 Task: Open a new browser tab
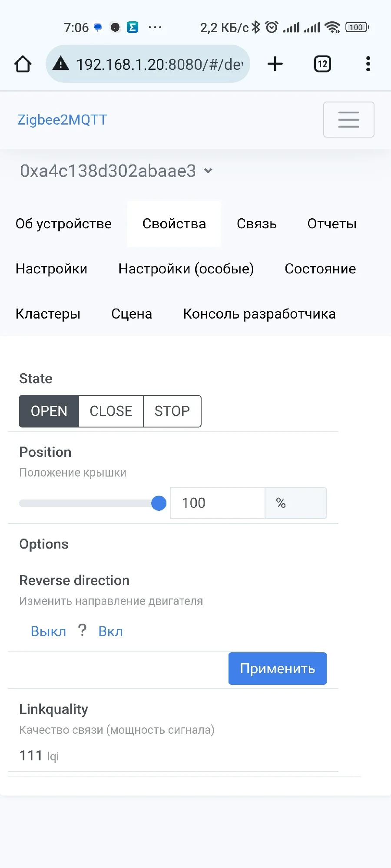tap(275, 64)
